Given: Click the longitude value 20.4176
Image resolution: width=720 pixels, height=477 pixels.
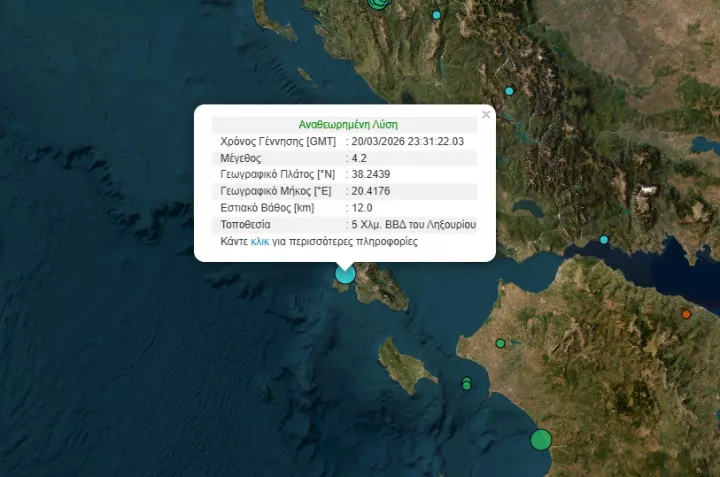Looking at the screenshot, I should coord(368,191).
